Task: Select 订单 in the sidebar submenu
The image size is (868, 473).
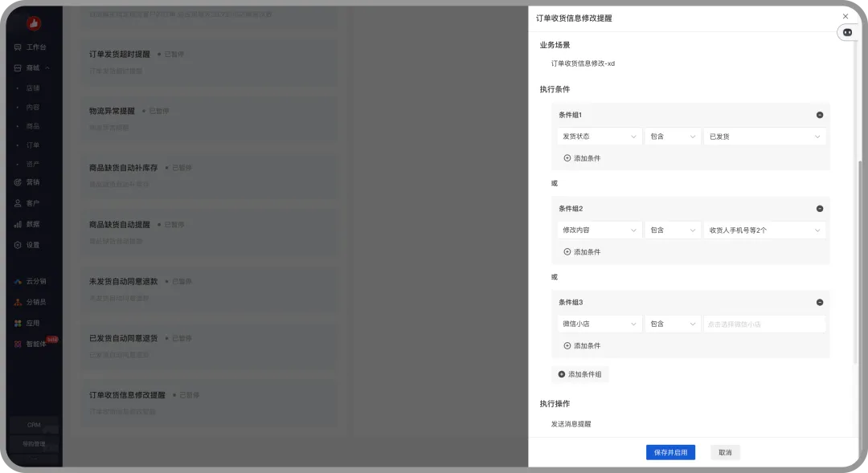Action: [33, 145]
